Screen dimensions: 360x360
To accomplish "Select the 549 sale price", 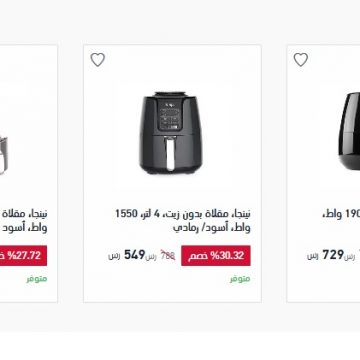I will point(135,255).
